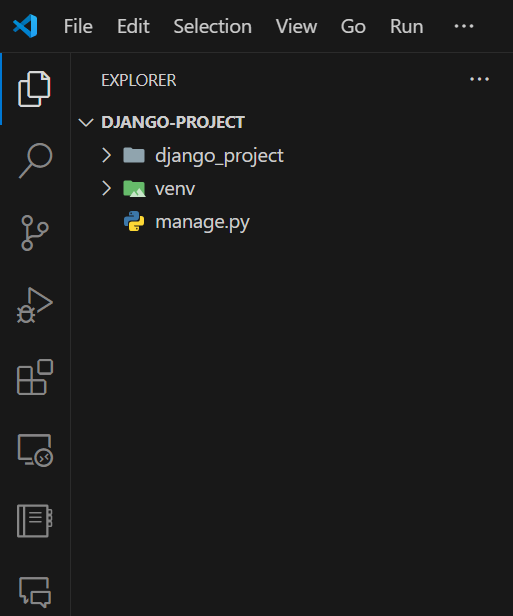Open the notebook icon in activity bar
513x616 pixels.
tap(35, 521)
